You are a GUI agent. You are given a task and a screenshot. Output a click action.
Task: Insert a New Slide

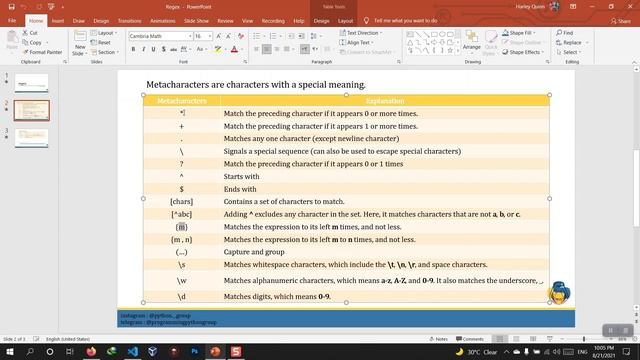click(80, 43)
